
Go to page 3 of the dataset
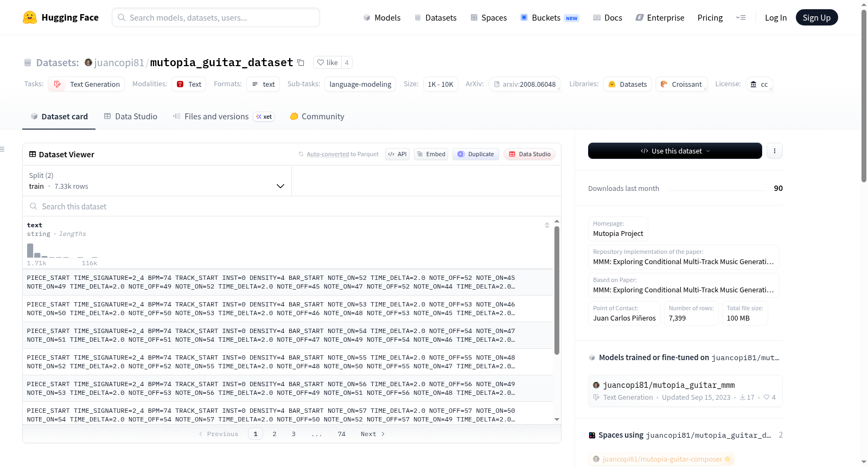coord(293,434)
